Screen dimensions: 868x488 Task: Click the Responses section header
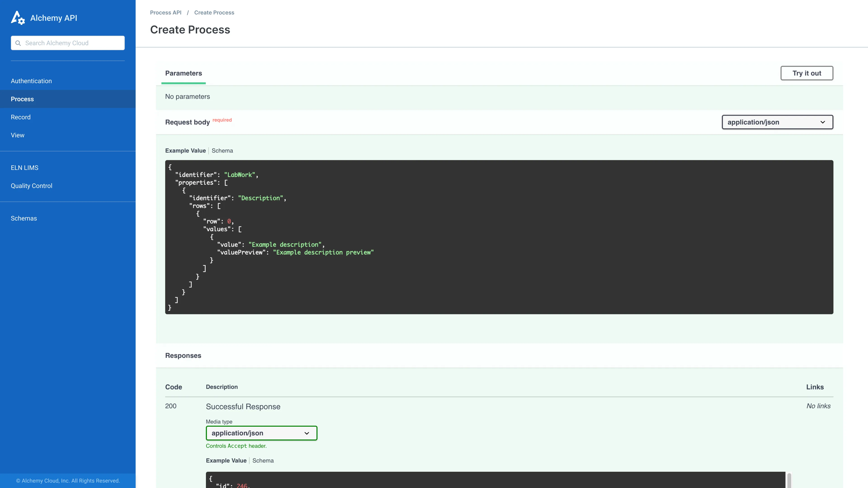point(183,356)
